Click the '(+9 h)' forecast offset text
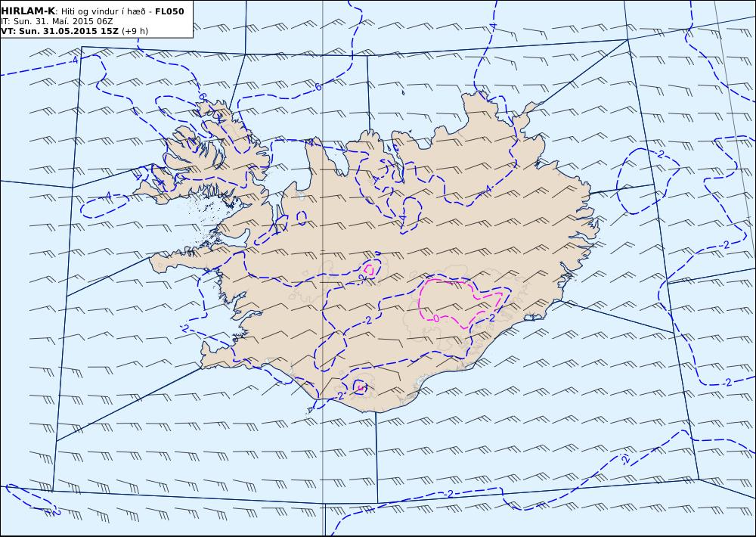 135,31
